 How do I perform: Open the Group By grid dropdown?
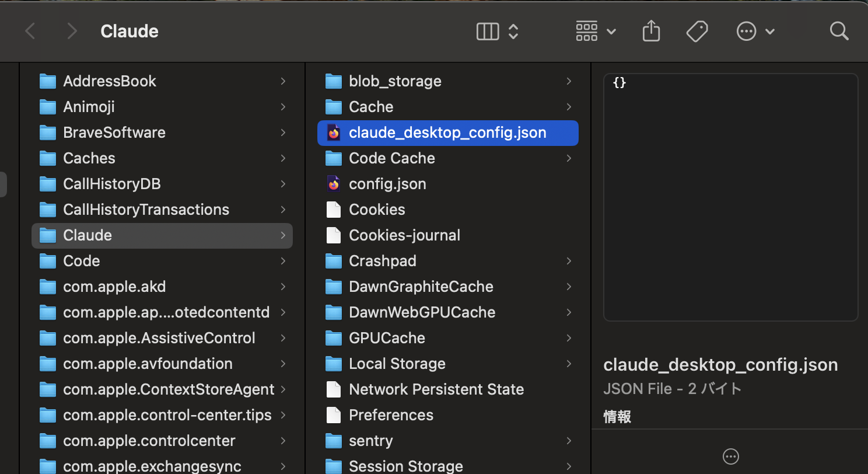[x=596, y=32]
